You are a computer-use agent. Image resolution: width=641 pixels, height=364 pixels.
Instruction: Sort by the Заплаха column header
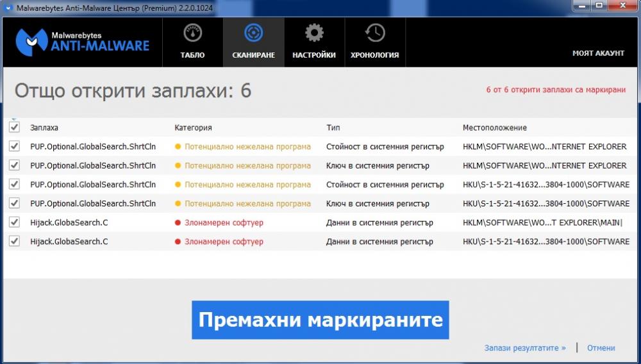point(44,128)
